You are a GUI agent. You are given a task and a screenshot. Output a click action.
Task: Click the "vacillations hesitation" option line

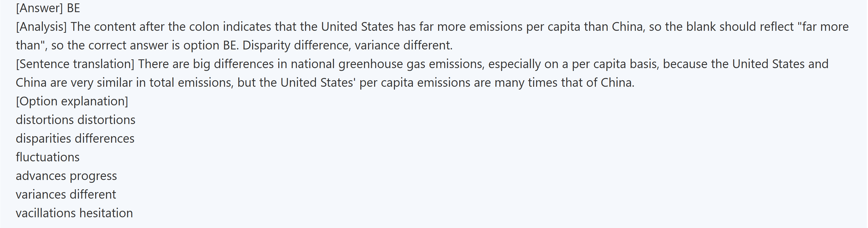click(74, 213)
